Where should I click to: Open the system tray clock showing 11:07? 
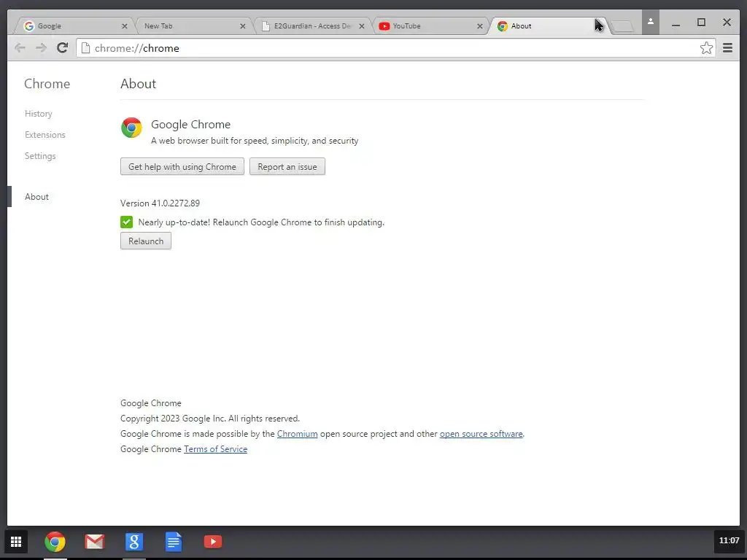click(x=729, y=541)
